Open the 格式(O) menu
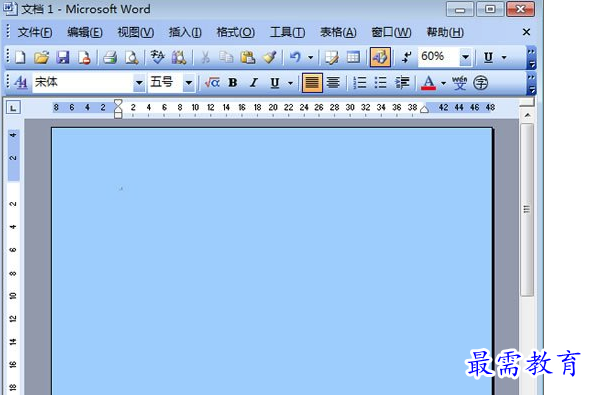 [236, 32]
